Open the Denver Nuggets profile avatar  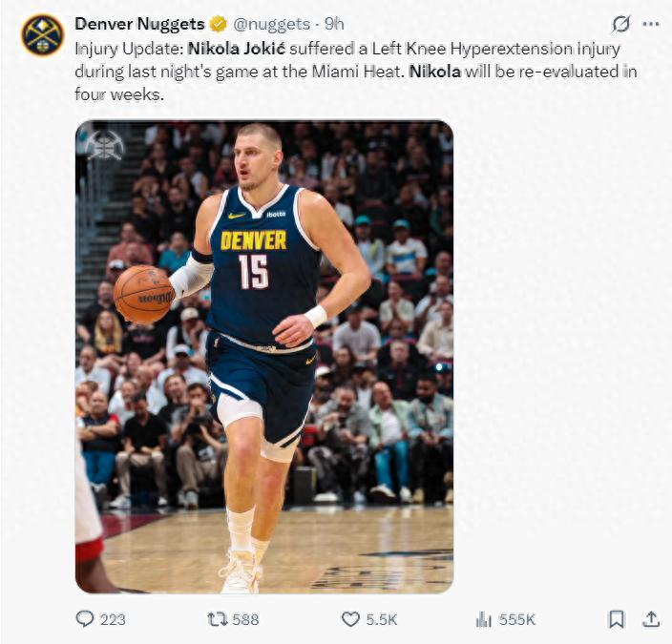(x=42, y=33)
